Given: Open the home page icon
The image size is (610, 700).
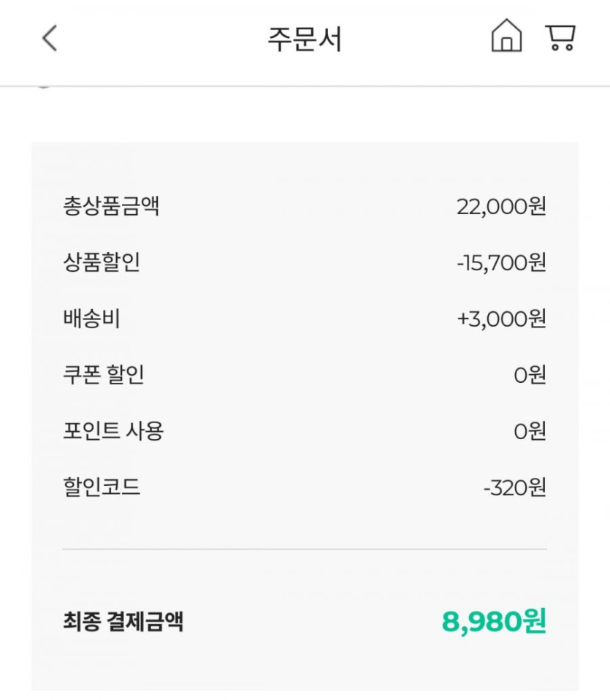Looking at the screenshot, I should (506, 37).
